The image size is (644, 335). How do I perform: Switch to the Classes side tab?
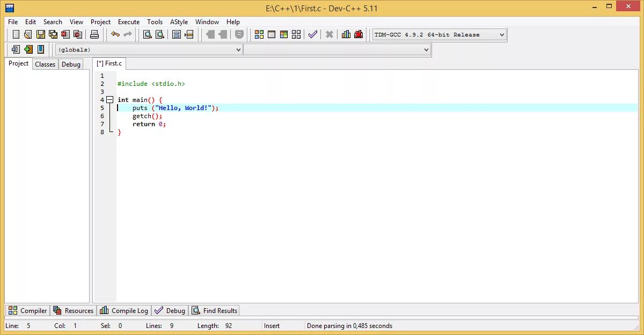(45, 64)
